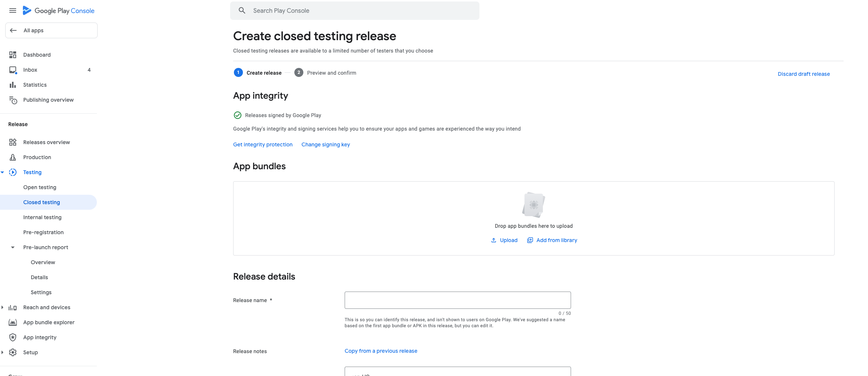
Task: Click the Production release icon
Action: click(13, 157)
